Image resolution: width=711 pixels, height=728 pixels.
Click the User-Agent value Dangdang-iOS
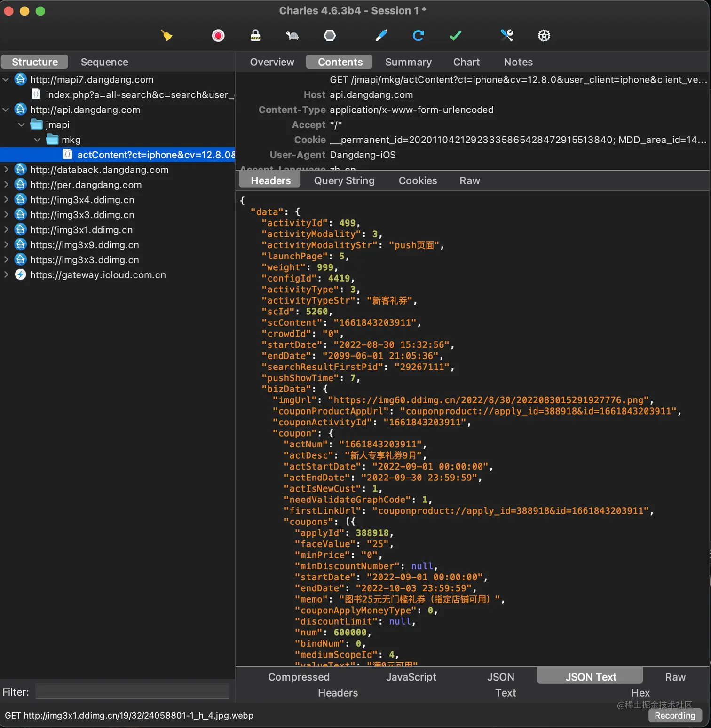point(363,155)
